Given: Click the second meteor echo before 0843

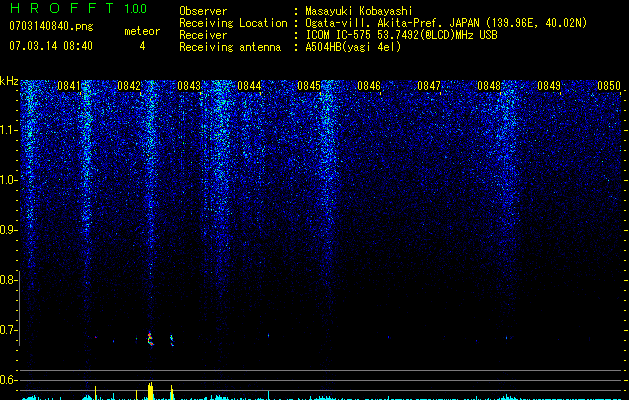Looking at the screenshot, I should (172, 340).
